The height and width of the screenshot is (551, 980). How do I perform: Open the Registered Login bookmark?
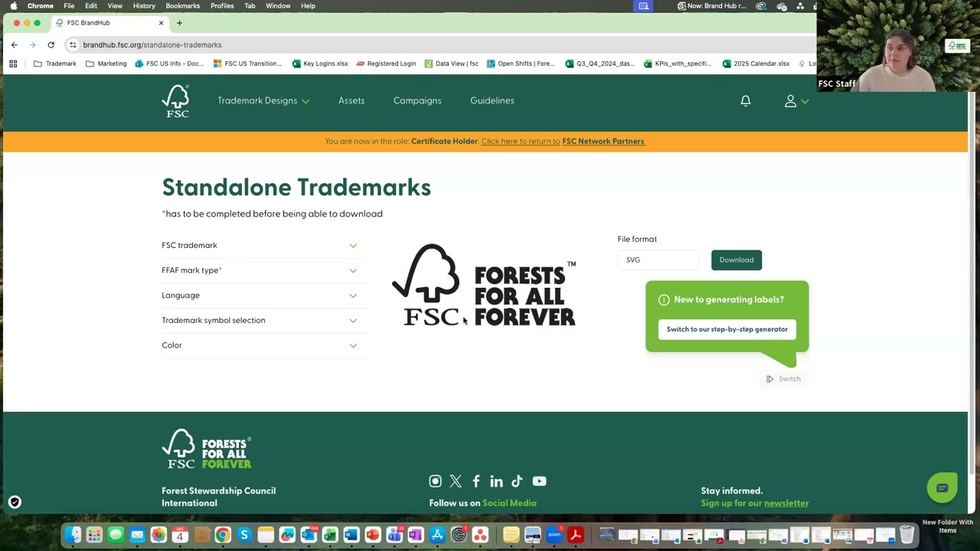[x=386, y=64]
